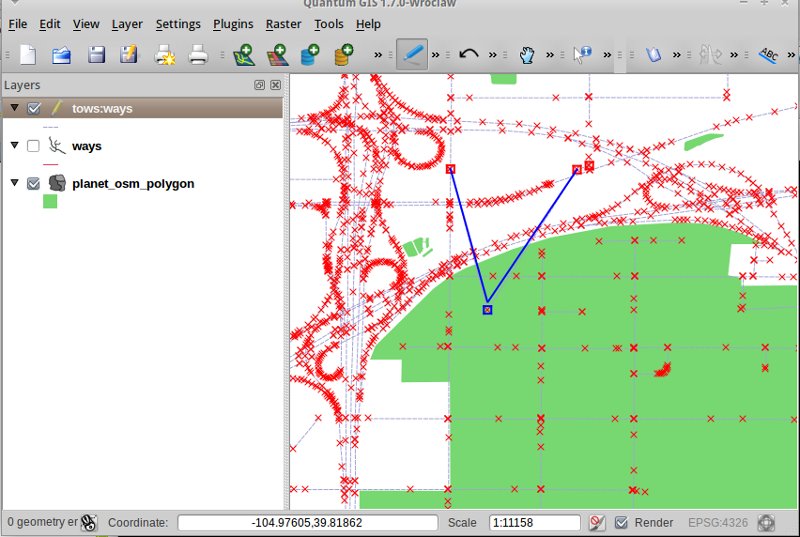Open the Plugins menu
800x537 pixels.
click(x=233, y=24)
